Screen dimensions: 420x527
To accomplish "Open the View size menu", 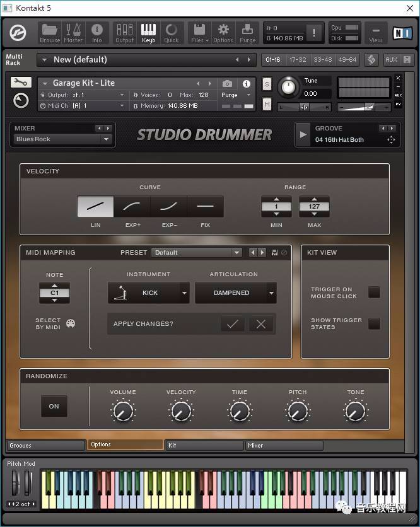I will coord(376,33).
